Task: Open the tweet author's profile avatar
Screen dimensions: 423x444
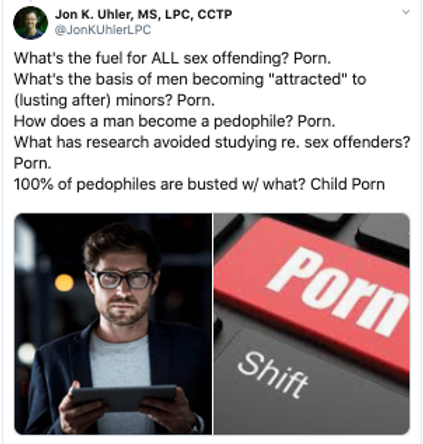Action: [30, 23]
